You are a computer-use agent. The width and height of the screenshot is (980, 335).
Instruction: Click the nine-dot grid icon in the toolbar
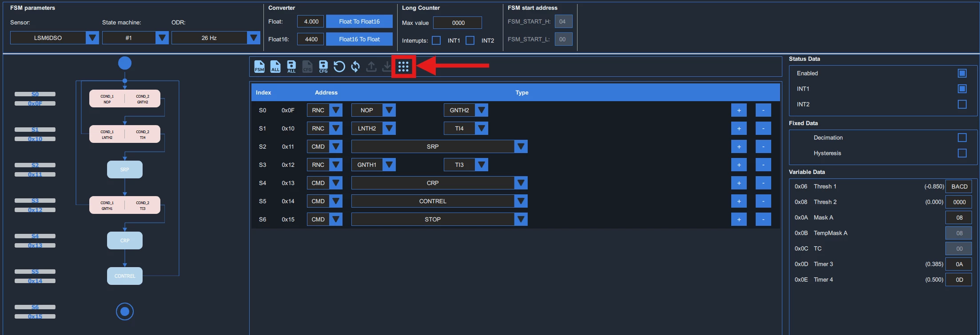403,67
